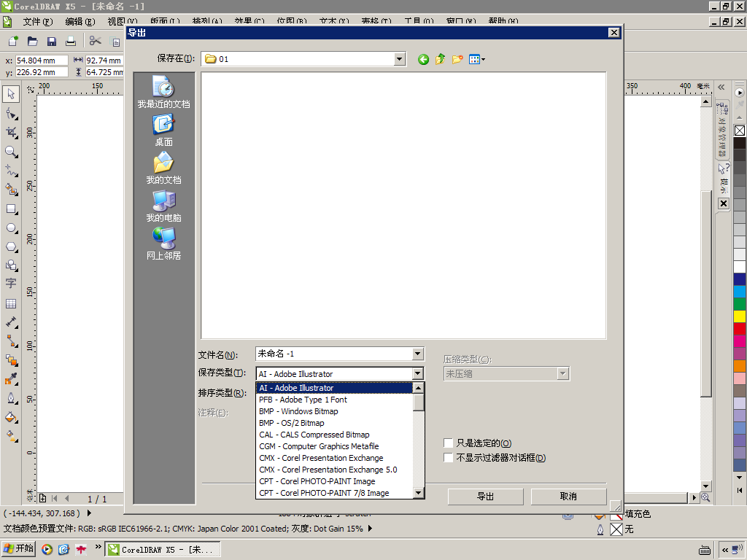Select the Pick tool in toolbox
747x560 pixels.
[11, 94]
